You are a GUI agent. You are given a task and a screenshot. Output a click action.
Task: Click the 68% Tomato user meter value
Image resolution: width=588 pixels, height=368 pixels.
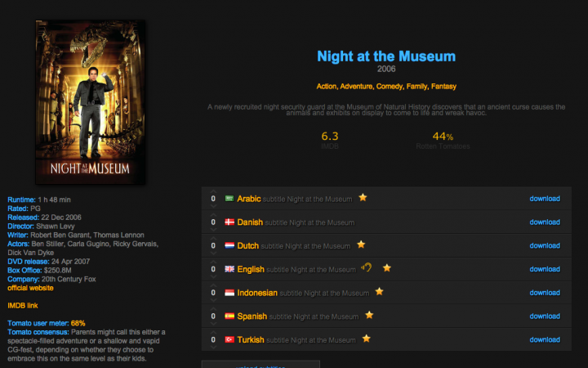click(78, 323)
